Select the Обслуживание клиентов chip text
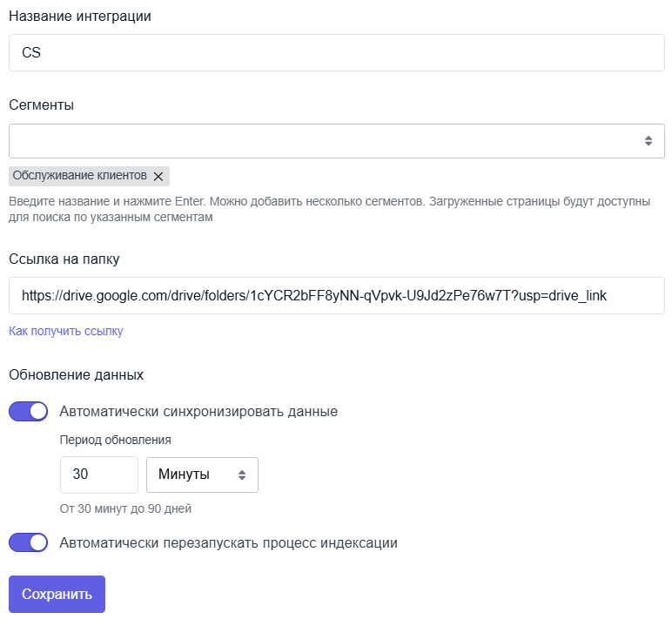 [x=80, y=176]
